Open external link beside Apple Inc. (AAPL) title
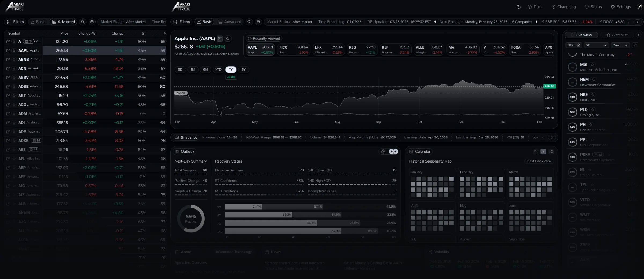The width and height of the screenshot is (644, 279). point(220,39)
